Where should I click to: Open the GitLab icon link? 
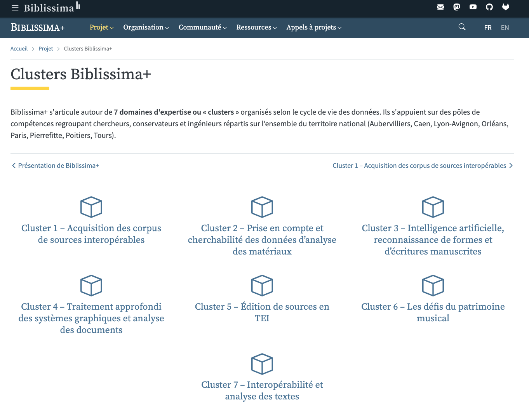click(505, 7)
